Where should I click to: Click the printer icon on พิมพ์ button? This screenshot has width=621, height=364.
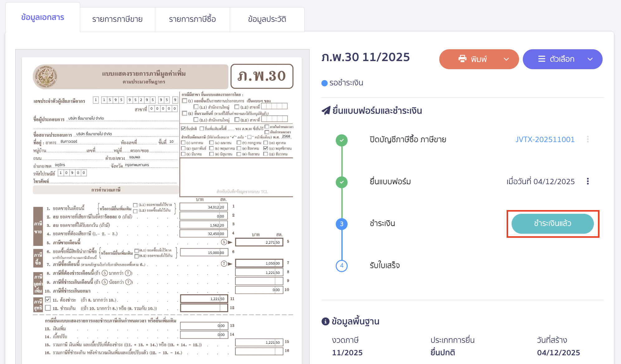[x=462, y=59]
